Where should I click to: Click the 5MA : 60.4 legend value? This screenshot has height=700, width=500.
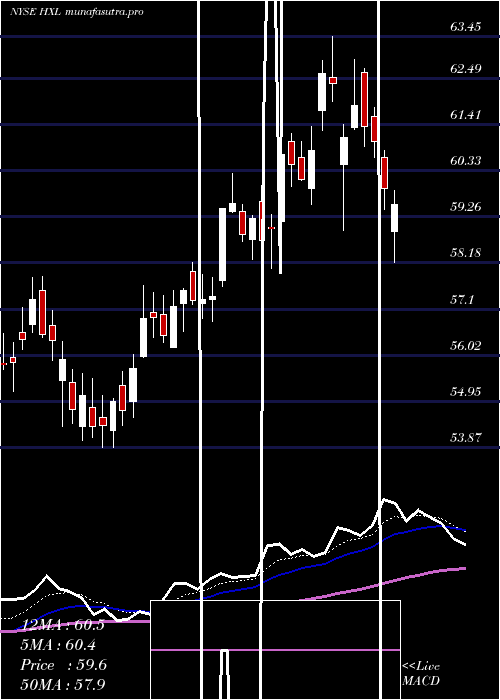click(58, 645)
